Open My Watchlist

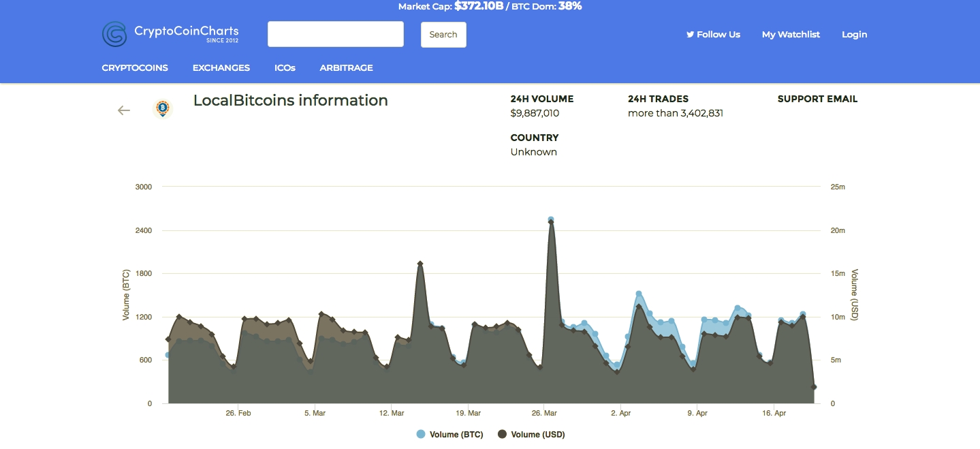coord(791,34)
